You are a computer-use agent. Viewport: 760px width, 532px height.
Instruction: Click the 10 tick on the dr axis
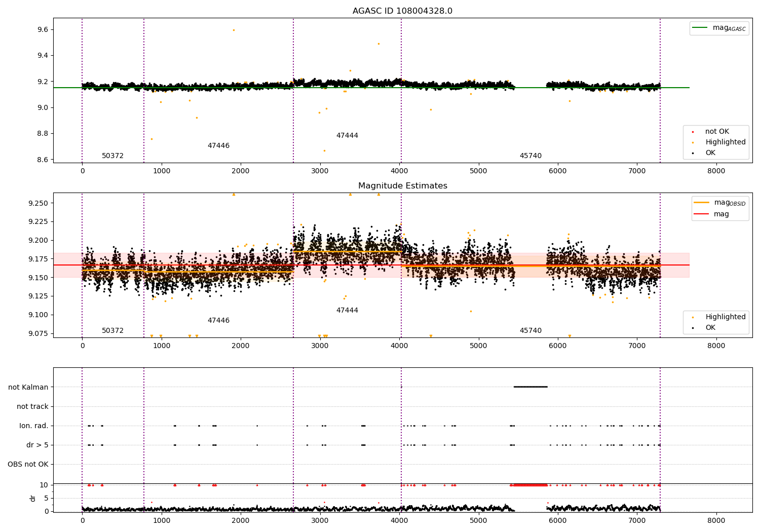coord(44,485)
